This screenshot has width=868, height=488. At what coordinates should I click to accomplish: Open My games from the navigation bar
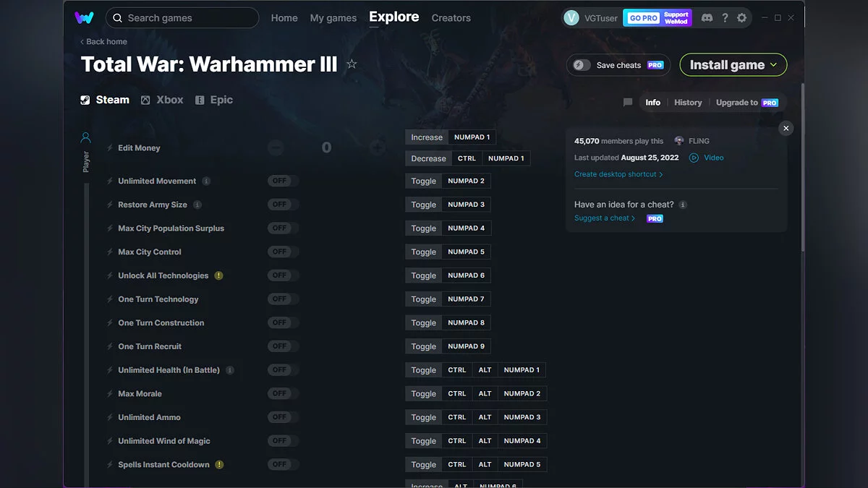click(x=333, y=17)
